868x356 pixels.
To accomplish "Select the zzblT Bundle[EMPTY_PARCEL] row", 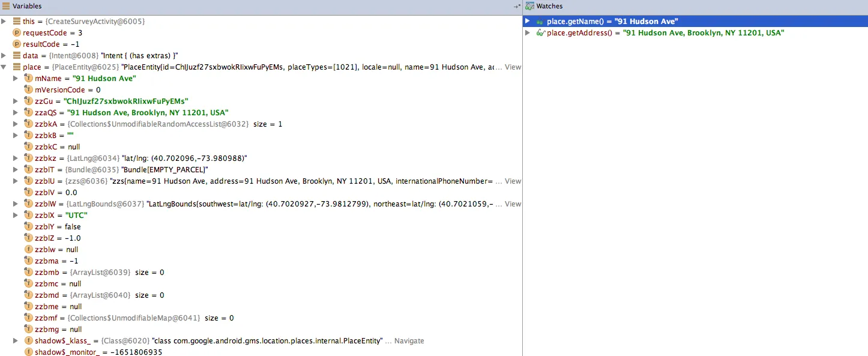I will pos(261,169).
